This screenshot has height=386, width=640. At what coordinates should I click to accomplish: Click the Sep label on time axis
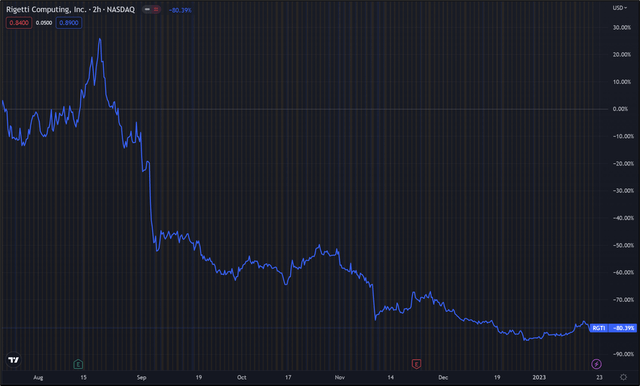(x=141, y=377)
